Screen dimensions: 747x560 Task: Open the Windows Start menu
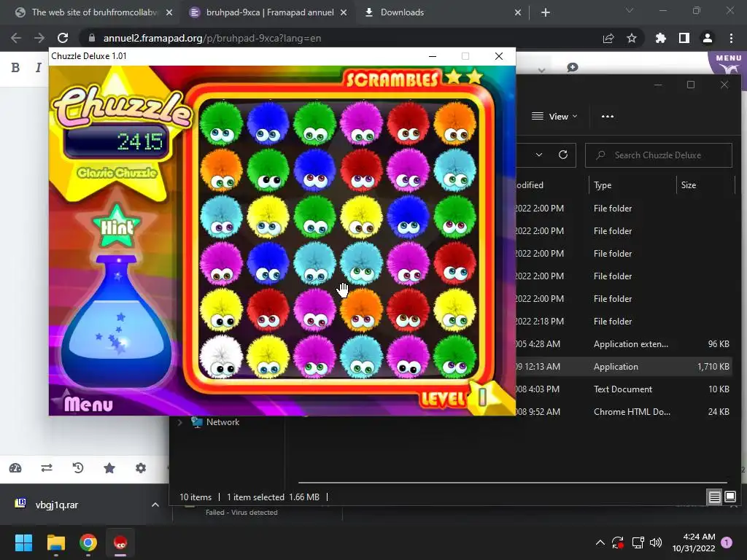[x=23, y=542]
